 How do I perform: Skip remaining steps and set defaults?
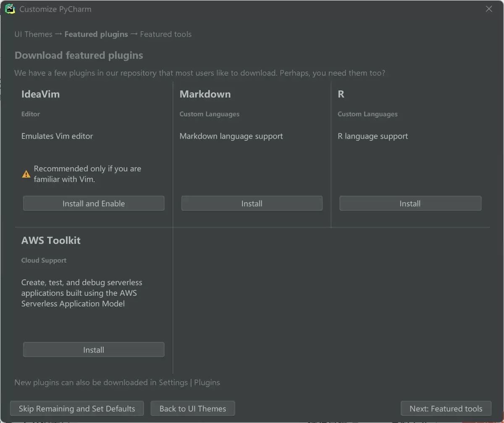(77, 408)
